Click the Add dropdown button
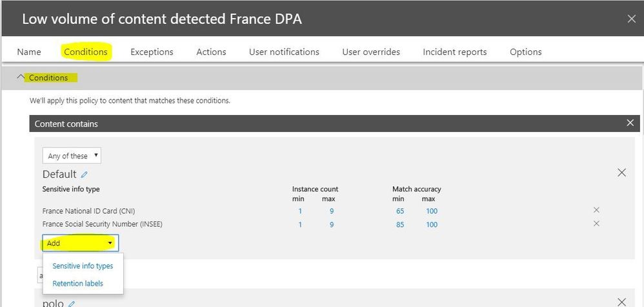 point(80,243)
